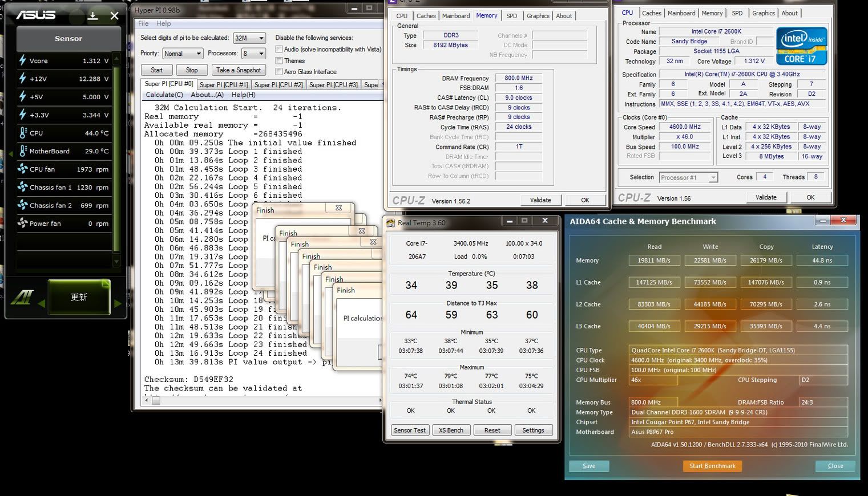This screenshot has height=496, width=868.
Task: Open Graphics tab in CPU-Z CPU window
Action: tap(764, 13)
